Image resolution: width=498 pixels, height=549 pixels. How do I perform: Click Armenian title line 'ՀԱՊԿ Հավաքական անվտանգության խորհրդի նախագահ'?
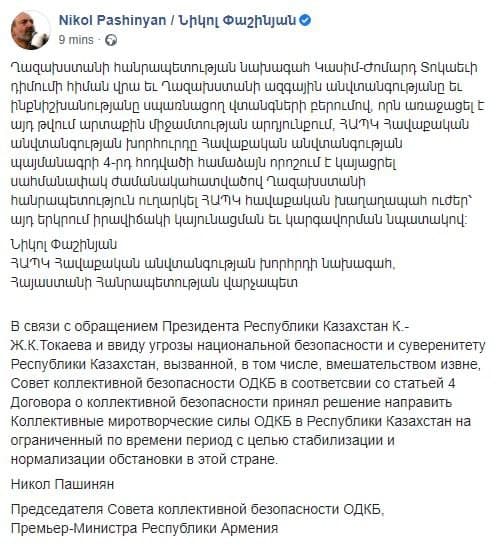(x=203, y=264)
